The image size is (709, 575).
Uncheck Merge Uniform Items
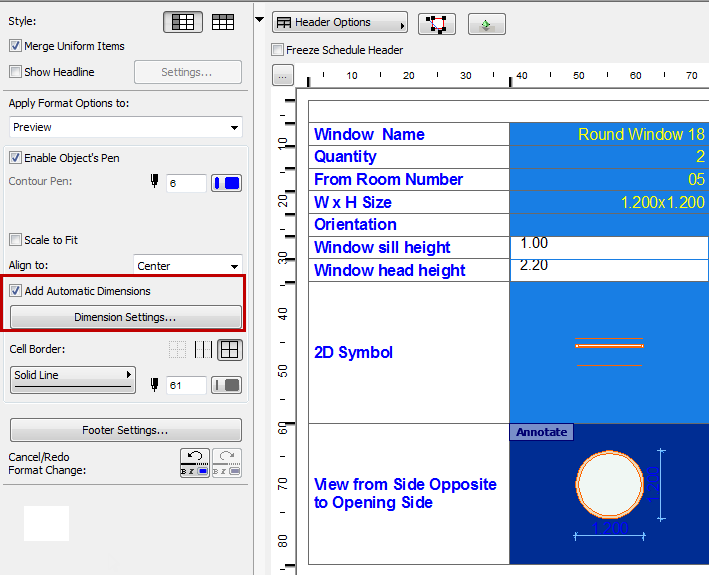15,46
